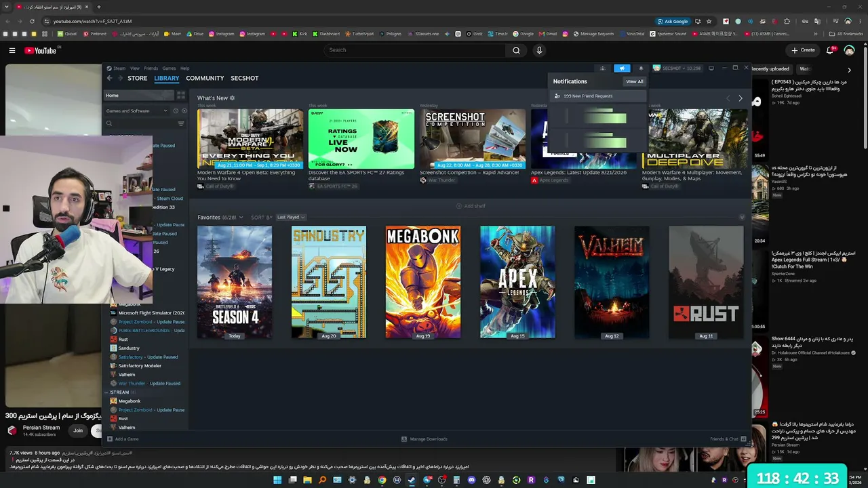Switch to the COMMUNITY tab

(x=205, y=78)
